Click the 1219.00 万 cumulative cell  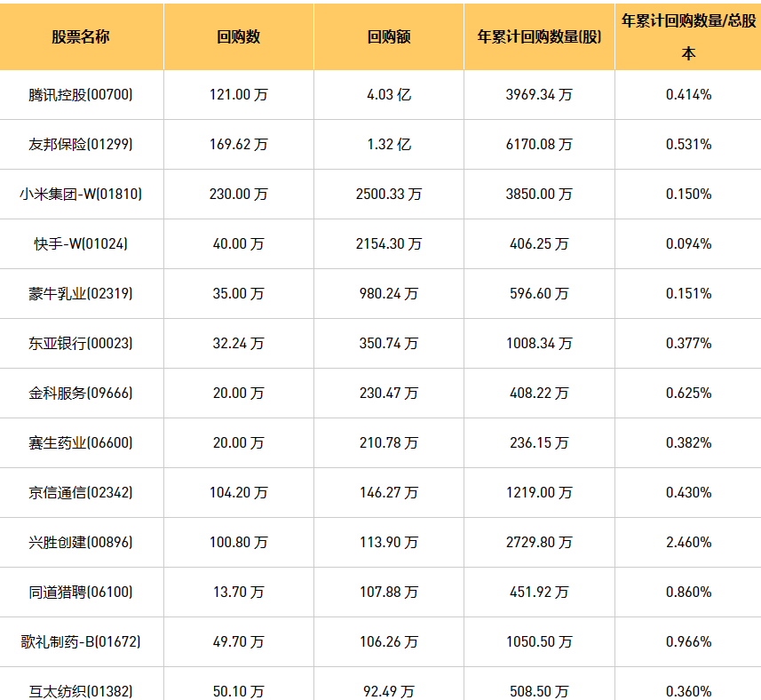539,493
